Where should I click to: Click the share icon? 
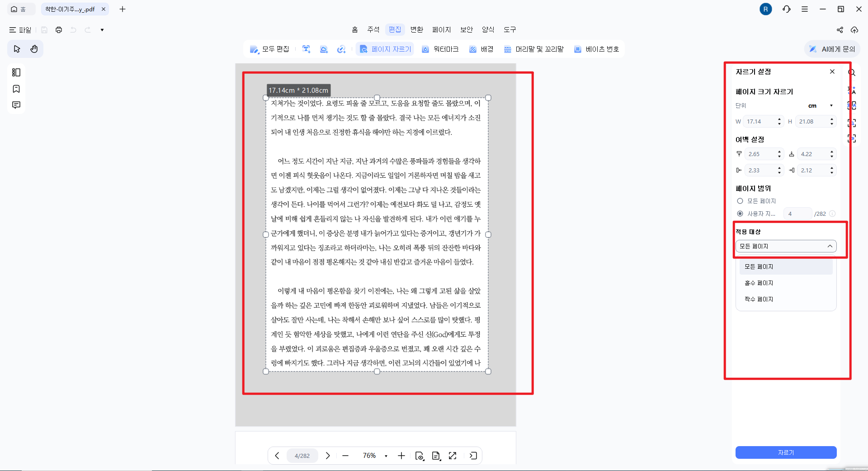click(x=840, y=30)
